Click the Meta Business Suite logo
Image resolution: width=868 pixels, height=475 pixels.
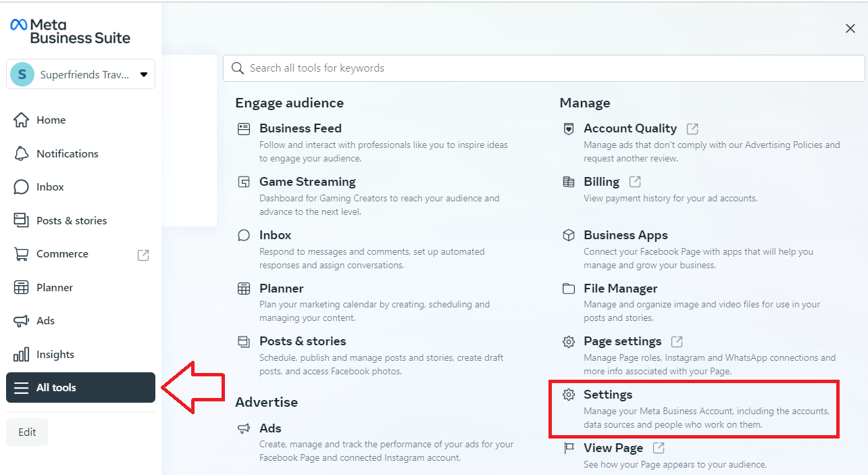(x=70, y=31)
